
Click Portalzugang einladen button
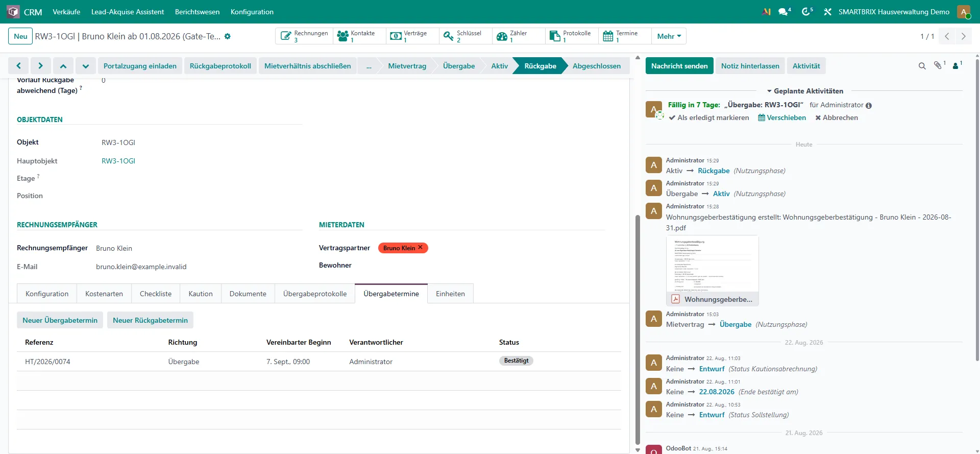click(140, 66)
